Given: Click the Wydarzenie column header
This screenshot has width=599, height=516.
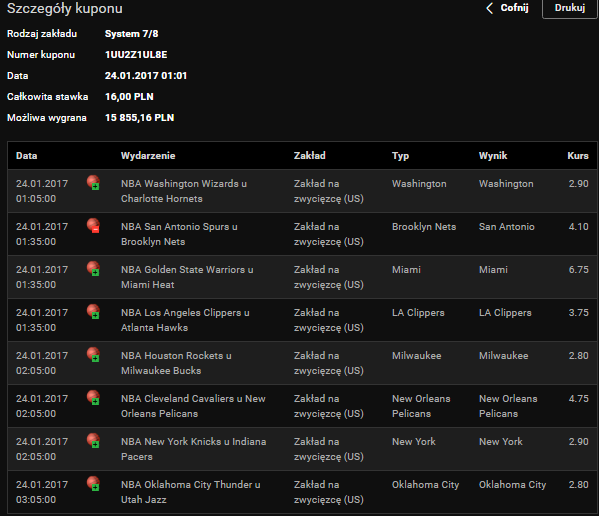Looking at the screenshot, I should tap(148, 155).
